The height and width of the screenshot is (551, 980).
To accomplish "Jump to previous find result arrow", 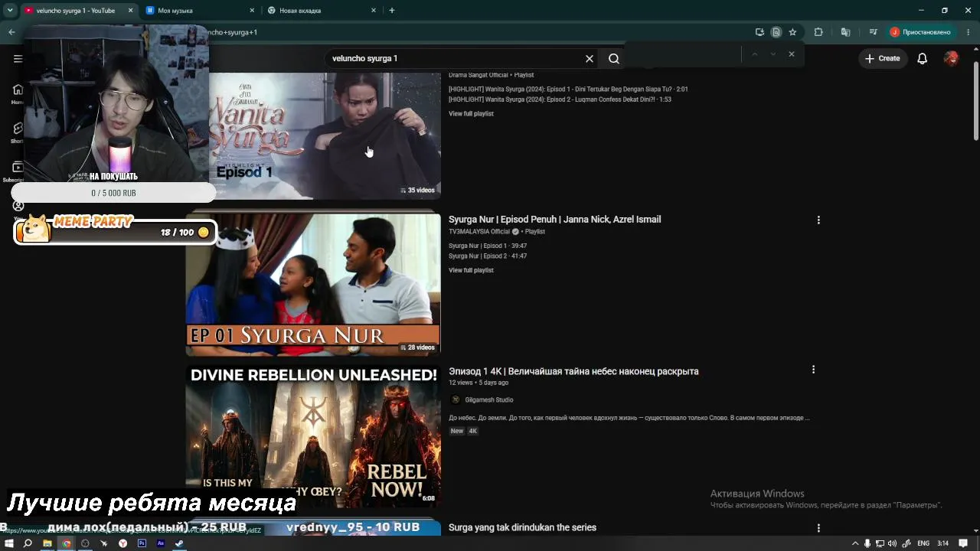I will point(754,54).
